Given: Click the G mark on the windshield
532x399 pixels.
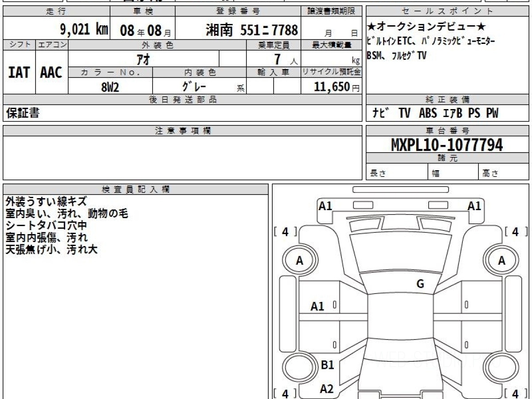Looking at the screenshot, I should (x=420, y=284).
